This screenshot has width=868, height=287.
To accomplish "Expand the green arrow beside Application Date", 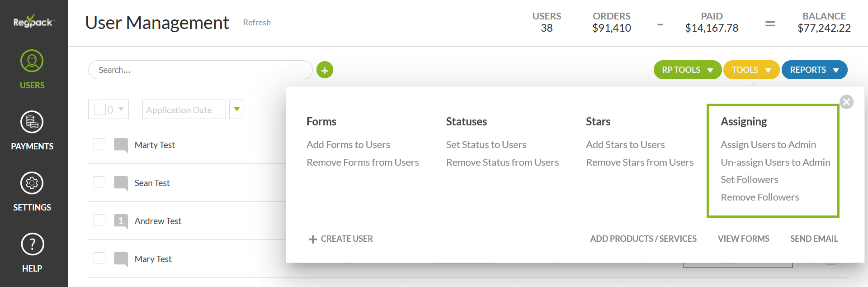I will (236, 110).
